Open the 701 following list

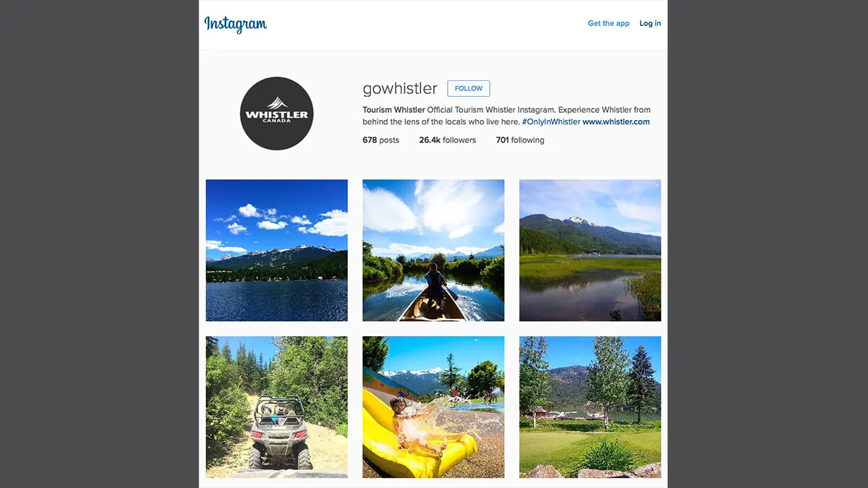click(x=520, y=140)
